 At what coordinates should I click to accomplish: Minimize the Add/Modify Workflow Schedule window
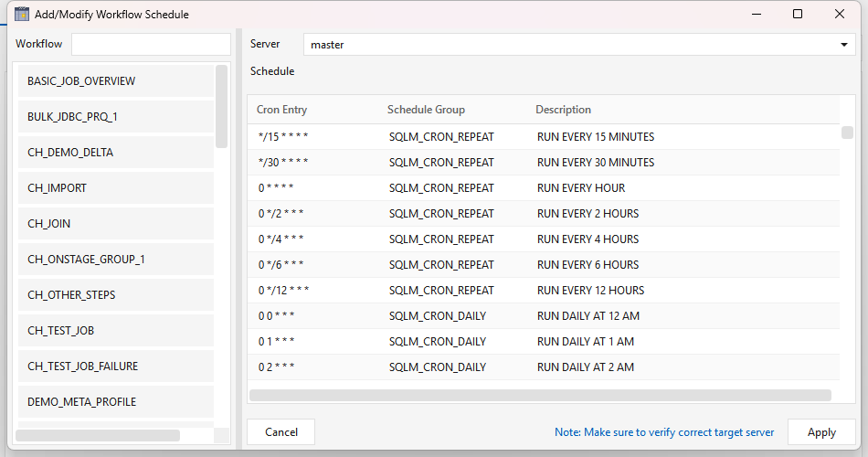tap(757, 14)
